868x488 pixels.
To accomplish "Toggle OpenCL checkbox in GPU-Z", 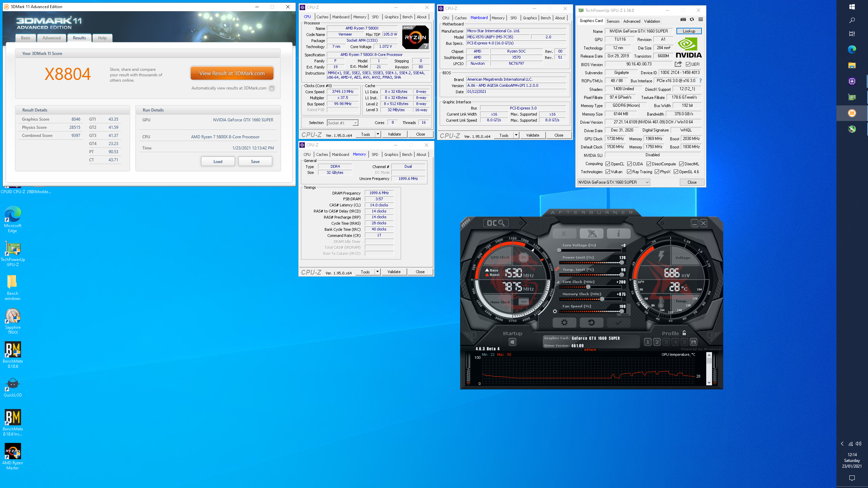I will click(608, 164).
